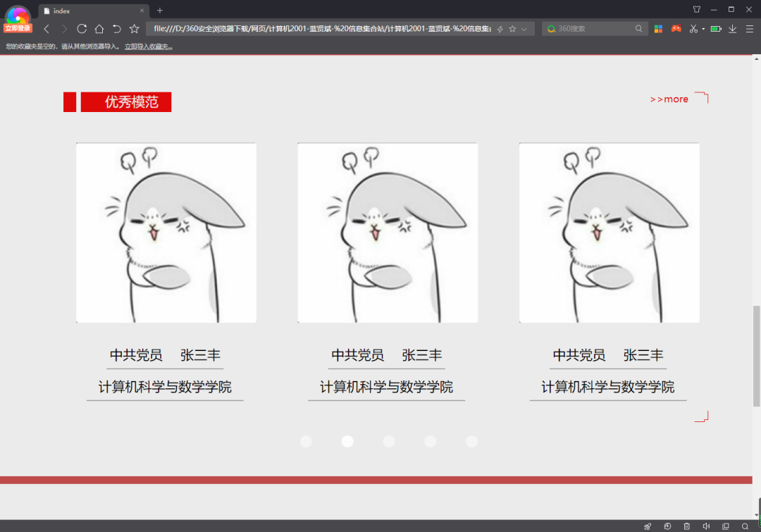The width and height of the screenshot is (761, 532).
Task: Minimize the browser window
Action: (713, 10)
